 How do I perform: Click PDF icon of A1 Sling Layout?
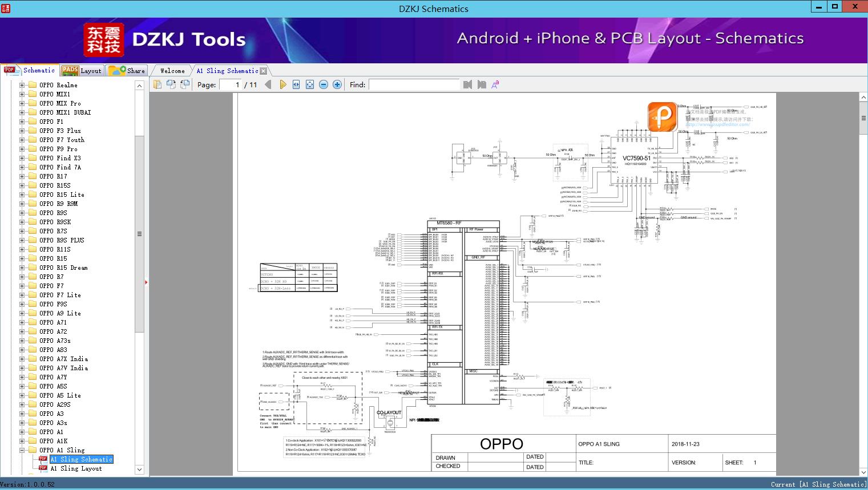click(x=43, y=468)
